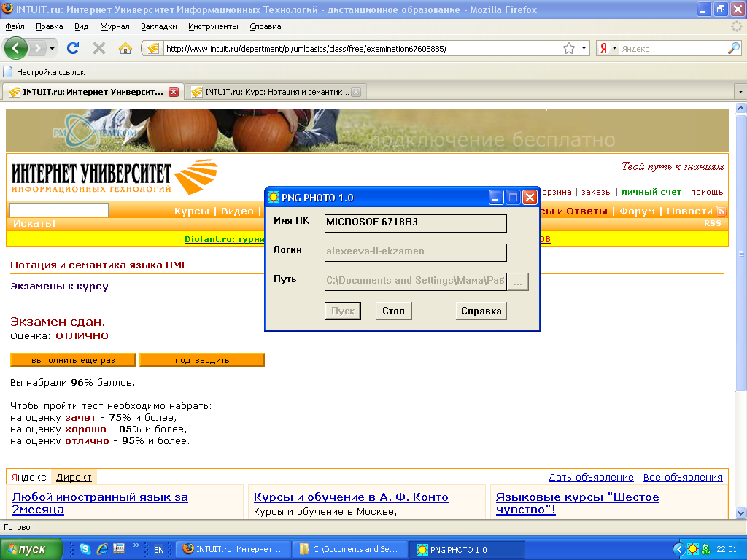Close the second INTUIT.ru tab
The width and height of the screenshot is (747, 560).
[356, 92]
